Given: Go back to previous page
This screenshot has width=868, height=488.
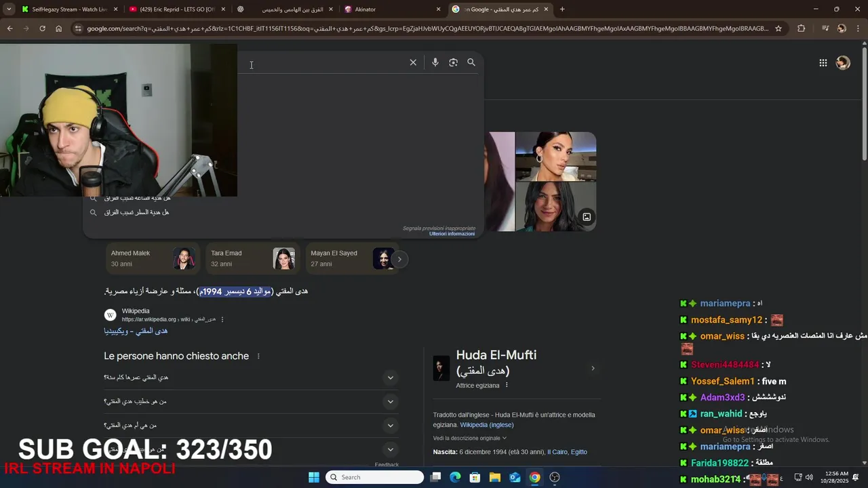Looking at the screenshot, I should click(9, 28).
